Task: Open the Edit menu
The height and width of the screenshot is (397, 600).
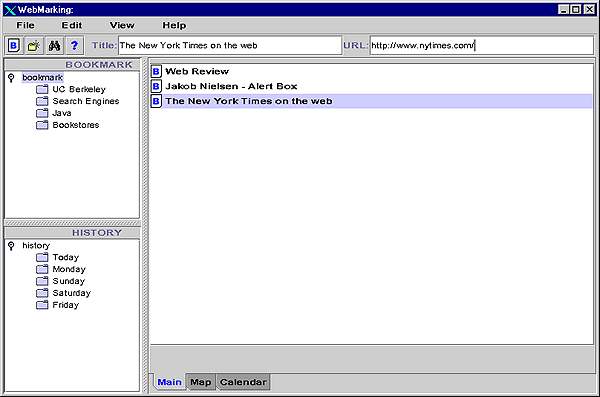Action: click(x=72, y=25)
